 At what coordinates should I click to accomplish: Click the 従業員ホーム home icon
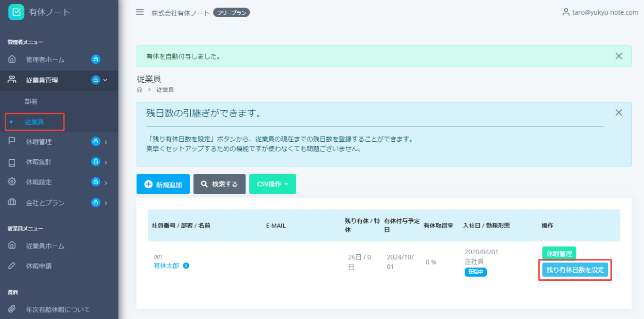(x=10, y=245)
